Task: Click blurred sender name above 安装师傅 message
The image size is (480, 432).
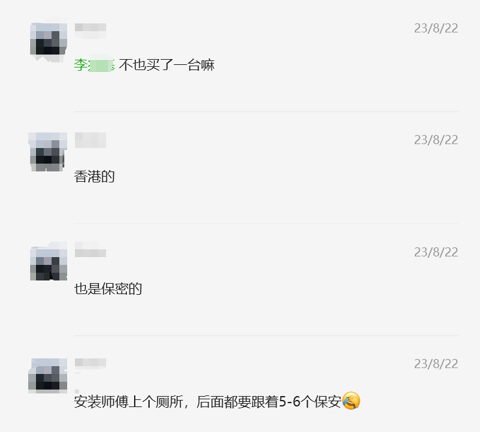Action: pyautogui.click(x=90, y=362)
